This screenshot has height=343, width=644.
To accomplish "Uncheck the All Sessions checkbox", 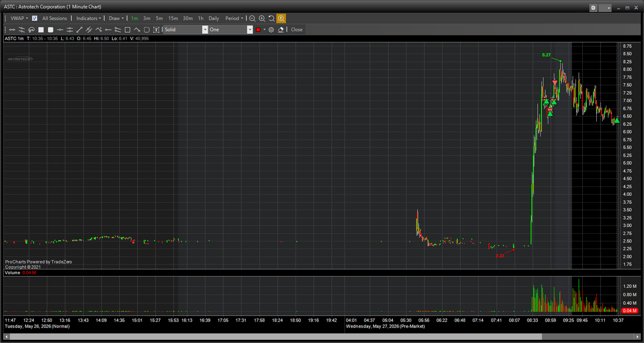I will 35,18.
